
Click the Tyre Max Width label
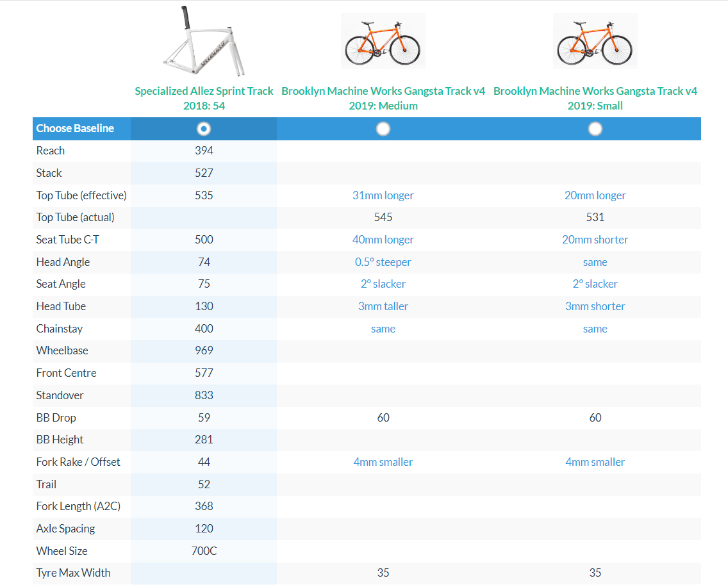pos(73,573)
